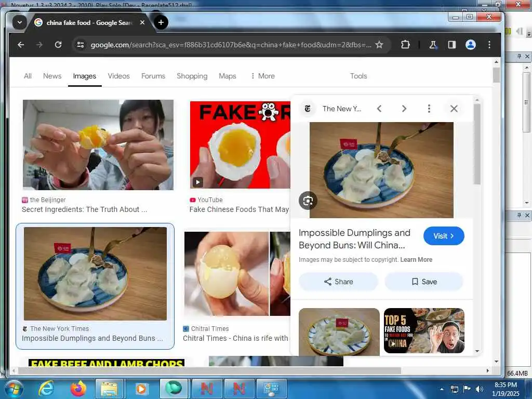Go back using the browser back arrow
The height and width of the screenshot is (399, 532).
[x=21, y=45]
